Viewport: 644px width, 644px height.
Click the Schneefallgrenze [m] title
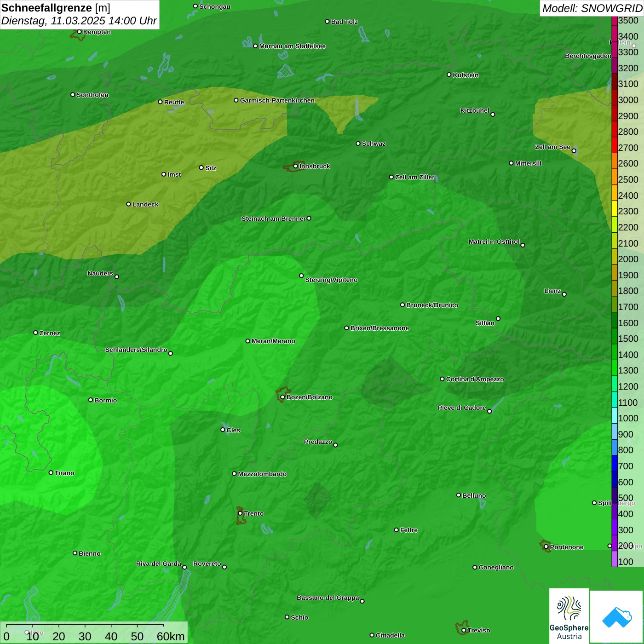(56, 8)
